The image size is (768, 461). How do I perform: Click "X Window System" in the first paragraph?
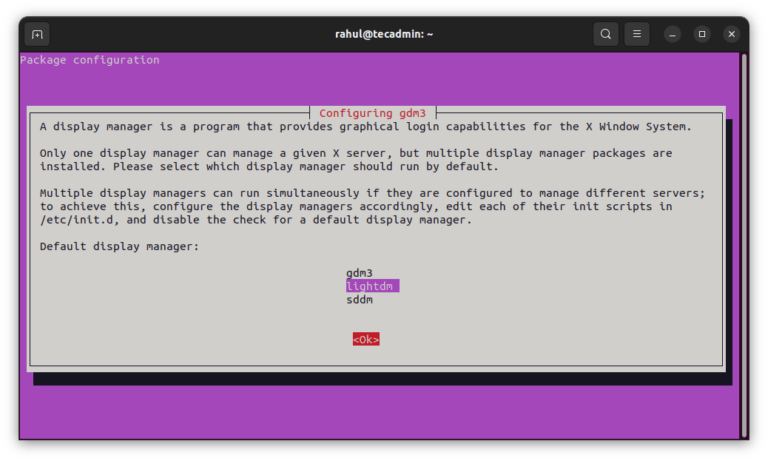(x=638, y=127)
